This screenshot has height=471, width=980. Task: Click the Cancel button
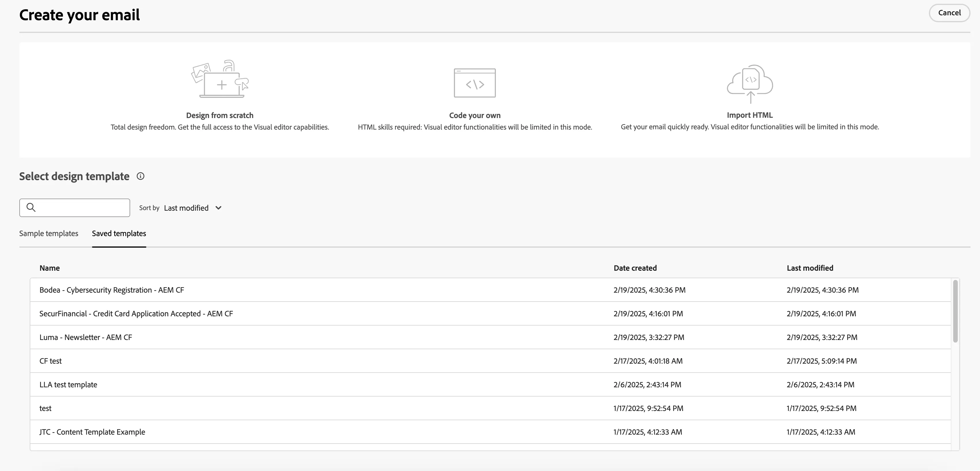pos(949,13)
